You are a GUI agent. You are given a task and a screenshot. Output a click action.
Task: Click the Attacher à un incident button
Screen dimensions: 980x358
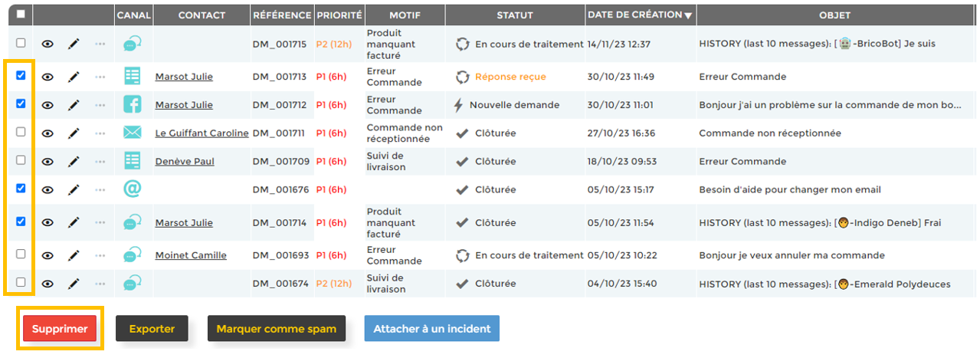[431, 329]
